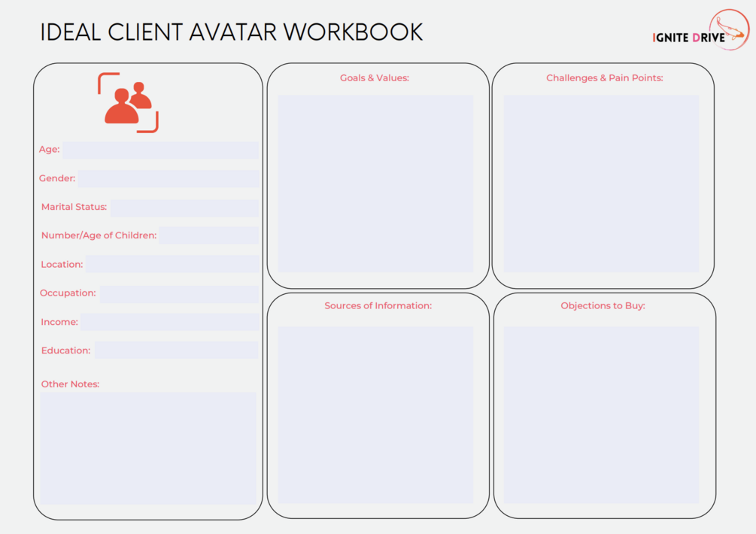This screenshot has height=534, width=756.
Task: Click inside the Objections to Buy box
Action: (x=601, y=415)
